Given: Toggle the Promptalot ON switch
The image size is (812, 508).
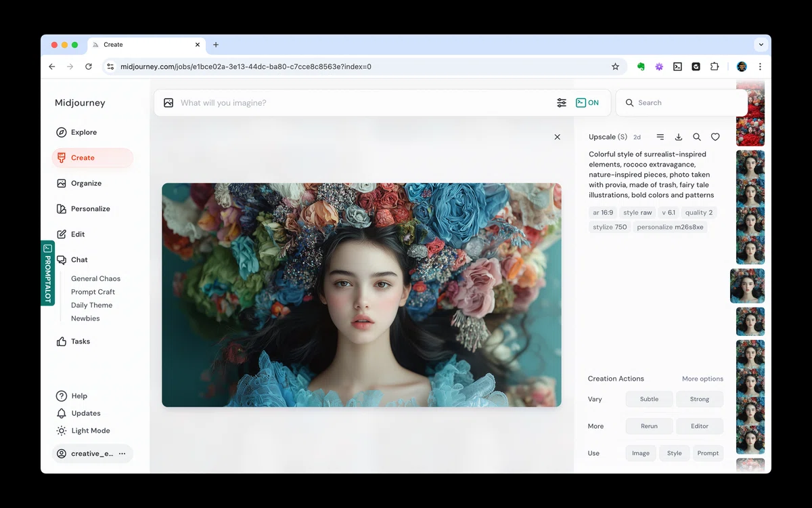Looking at the screenshot, I should pyautogui.click(x=587, y=103).
